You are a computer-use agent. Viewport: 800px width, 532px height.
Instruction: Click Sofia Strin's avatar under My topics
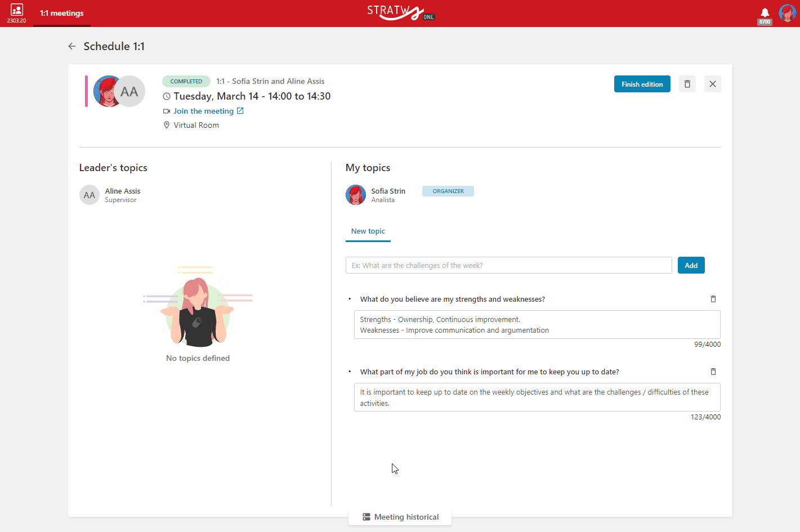coord(356,195)
